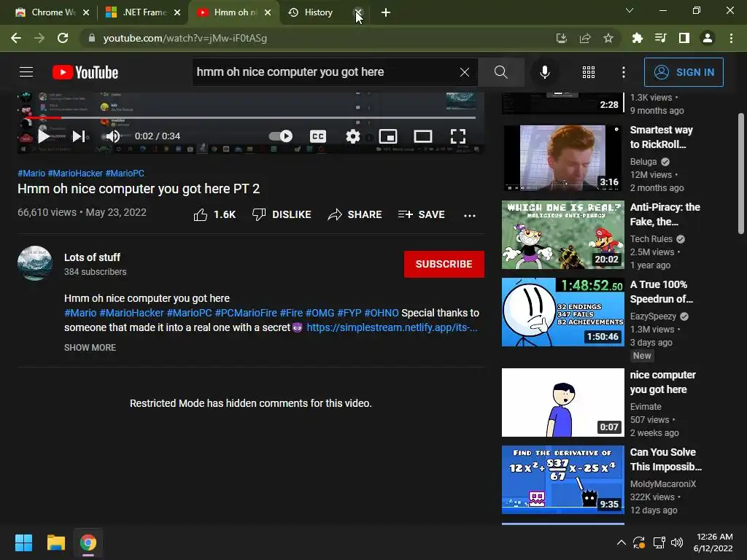
Task: Share this video
Action: (355, 215)
